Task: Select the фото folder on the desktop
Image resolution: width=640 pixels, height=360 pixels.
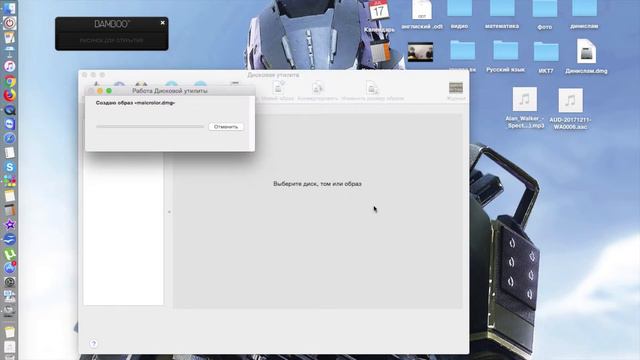Action: [544, 15]
